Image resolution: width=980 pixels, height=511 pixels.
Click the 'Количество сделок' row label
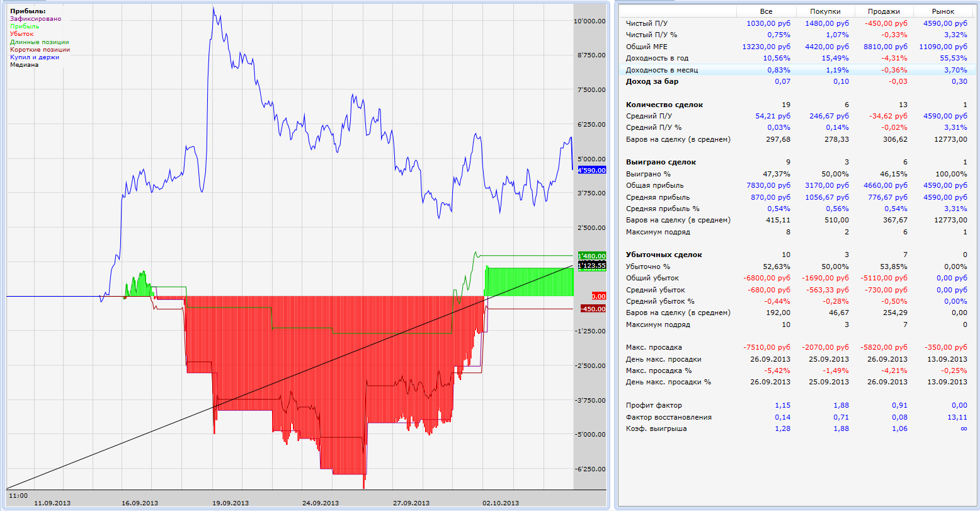click(664, 105)
